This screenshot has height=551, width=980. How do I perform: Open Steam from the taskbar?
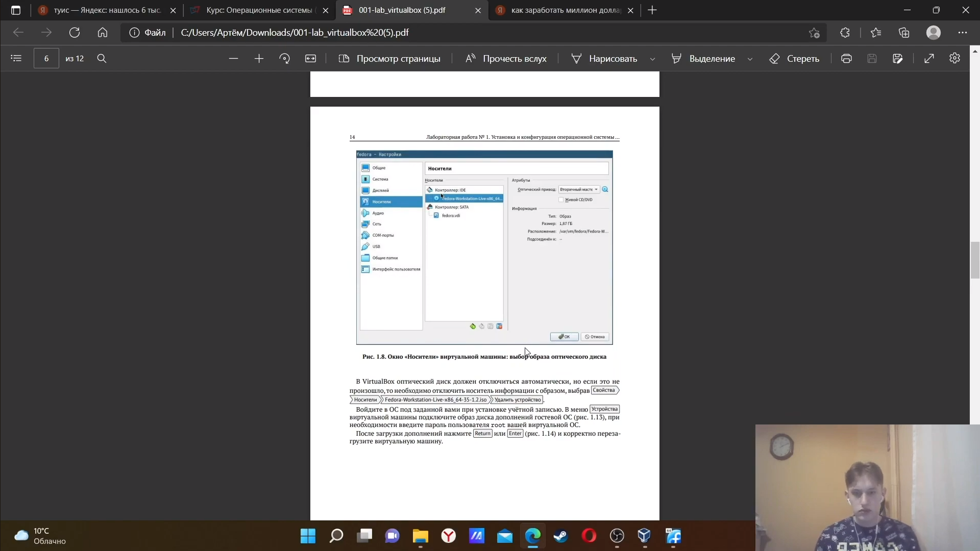pyautogui.click(x=560, y=536)
